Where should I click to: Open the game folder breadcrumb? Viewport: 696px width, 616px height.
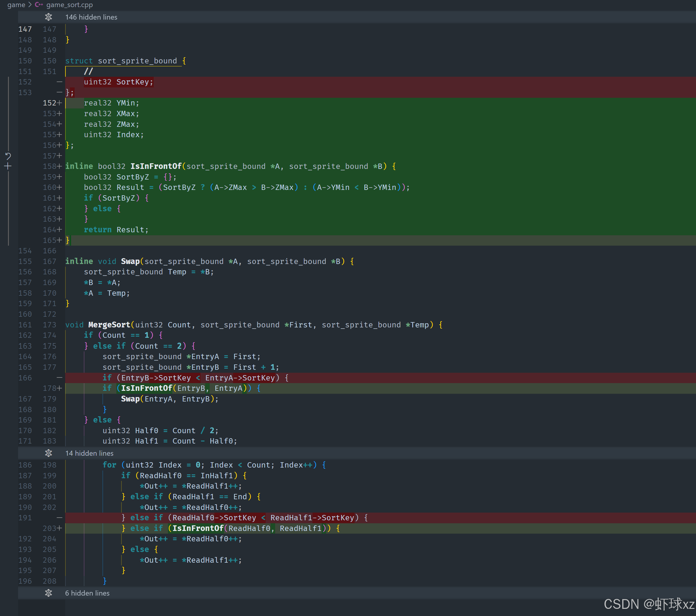click(16, 5)
